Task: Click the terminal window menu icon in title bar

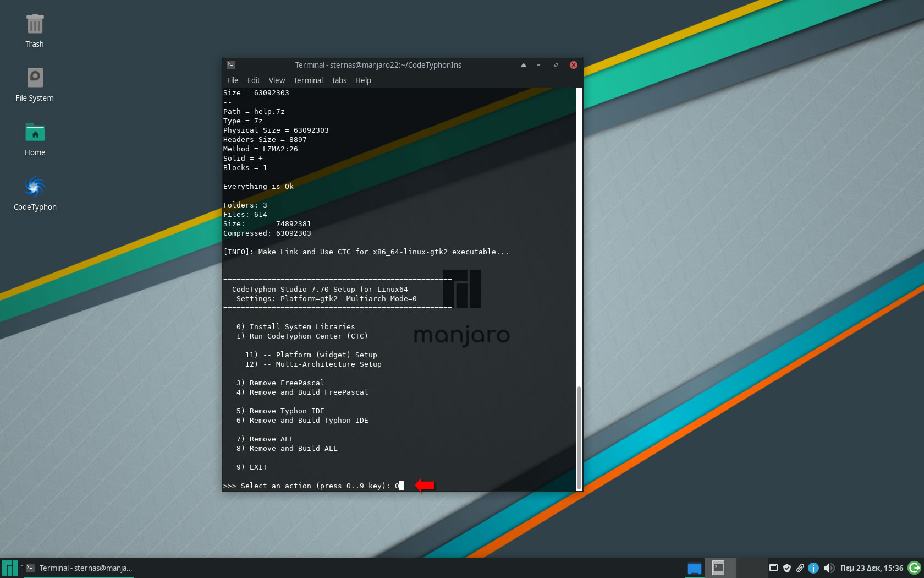Action: [231, 65]
